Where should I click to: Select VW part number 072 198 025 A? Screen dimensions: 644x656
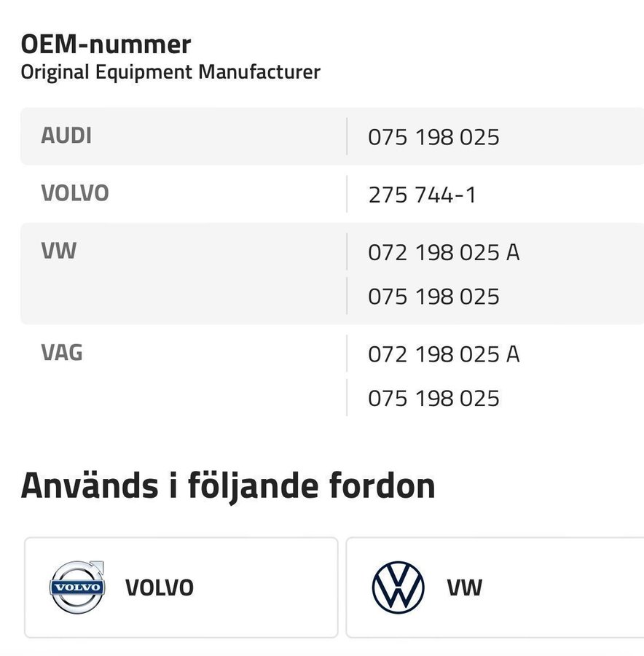444,253
